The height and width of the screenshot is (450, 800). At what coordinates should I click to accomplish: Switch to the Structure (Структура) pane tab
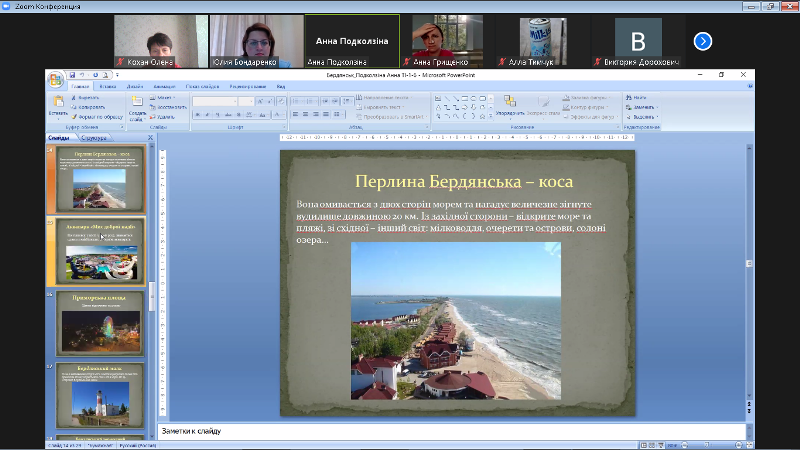(x=96, y=138)
